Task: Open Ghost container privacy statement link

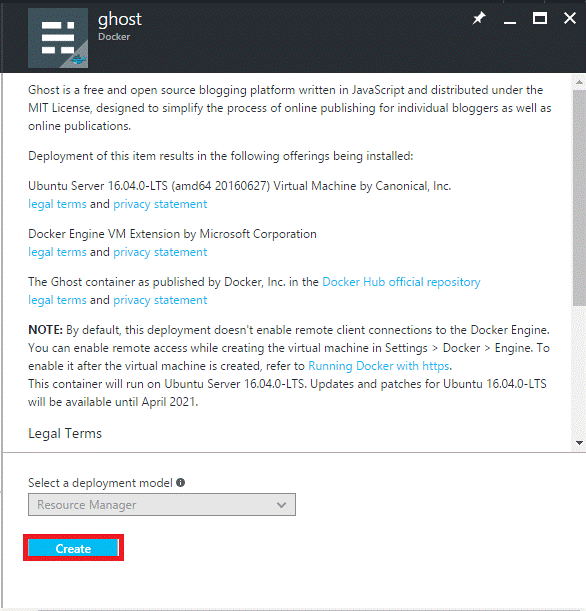Action: tap(160, 300)
